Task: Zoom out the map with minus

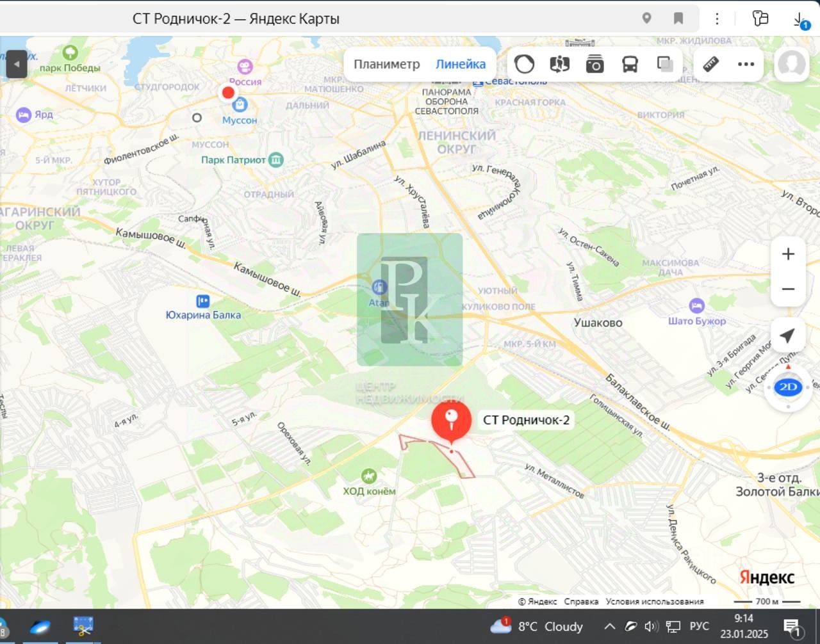Action: tap(788, 289)
